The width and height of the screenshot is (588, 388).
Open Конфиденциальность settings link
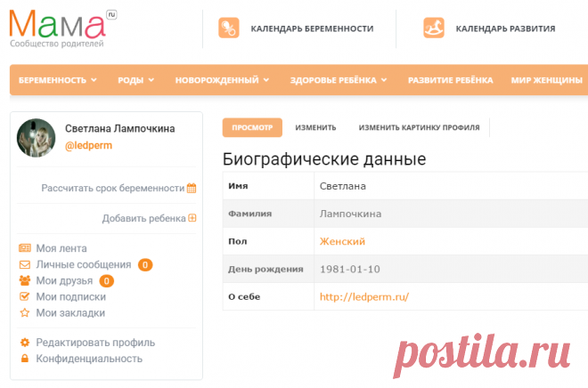tap(89, 359)
